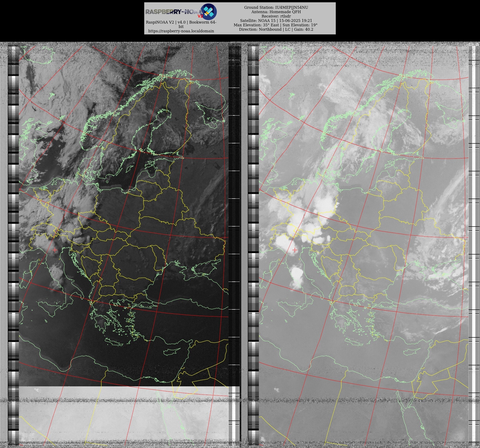Open the https://raspberry-noaa.localdomain link

pyautogui.click(x=181, y=31)
